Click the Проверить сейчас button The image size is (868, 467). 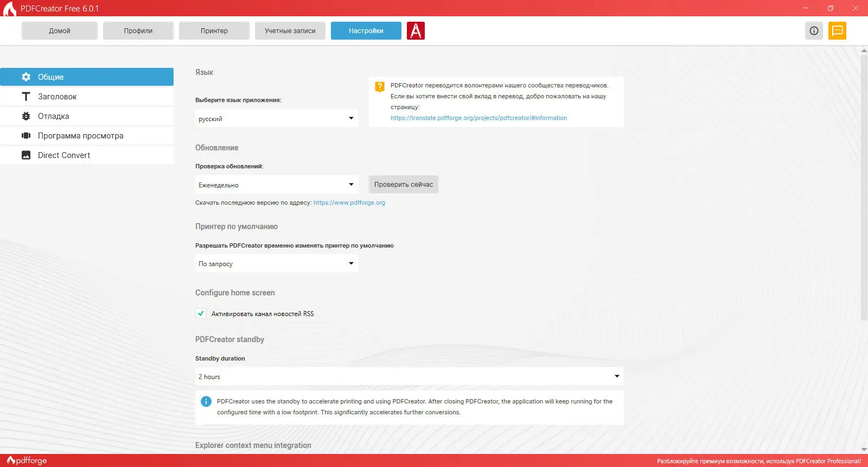click(x=404, y=185)
